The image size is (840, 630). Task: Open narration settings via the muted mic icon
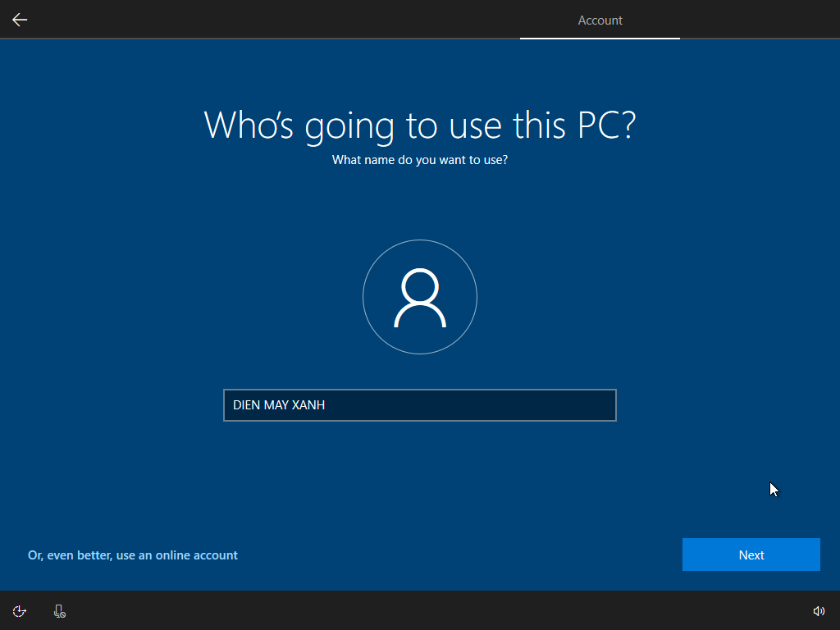point(58,610)
